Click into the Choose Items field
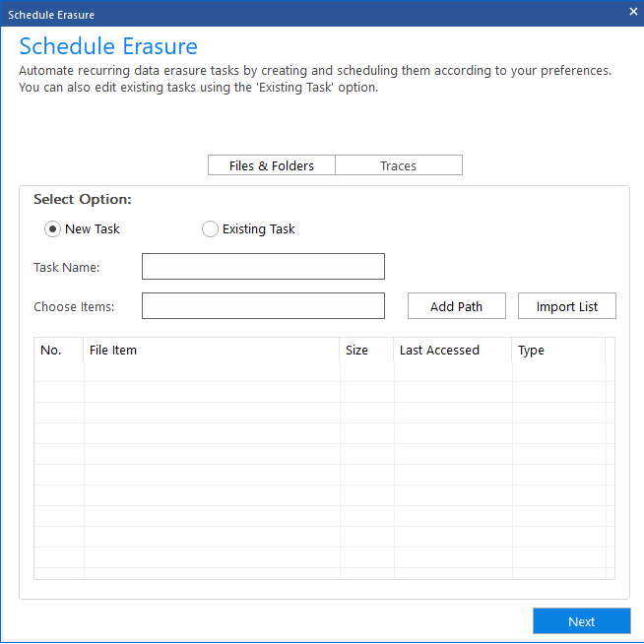The width and height of the screenshot is (644, 644). tap(263, 306)
